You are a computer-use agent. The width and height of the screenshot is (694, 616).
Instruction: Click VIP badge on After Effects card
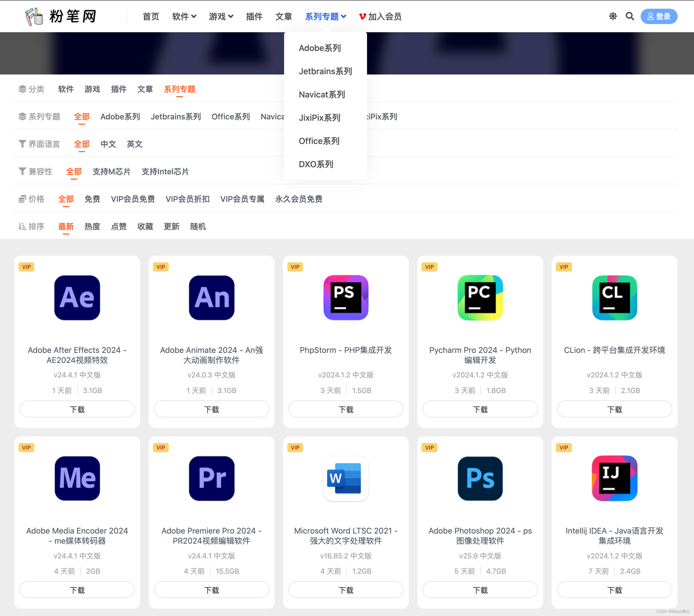coord(26,267)
